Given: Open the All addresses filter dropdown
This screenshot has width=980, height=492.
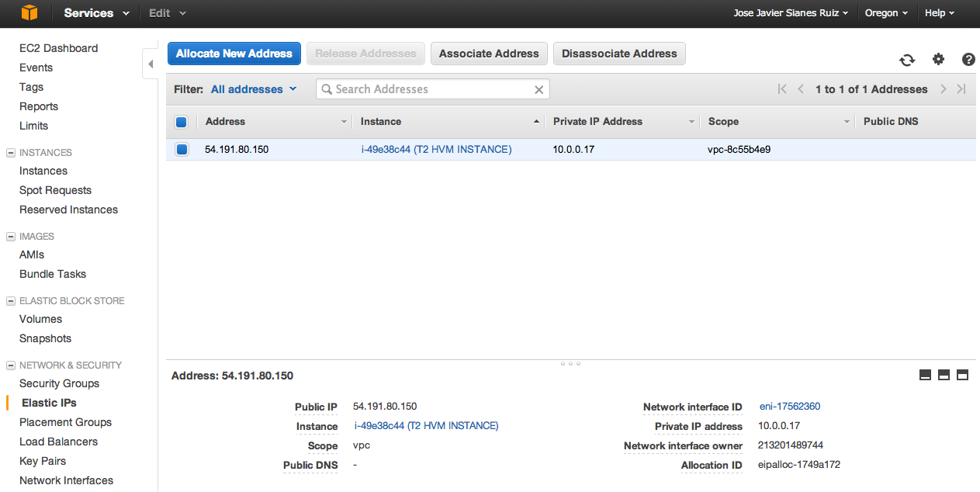Looking at the screenshot, I should [254, 89].
